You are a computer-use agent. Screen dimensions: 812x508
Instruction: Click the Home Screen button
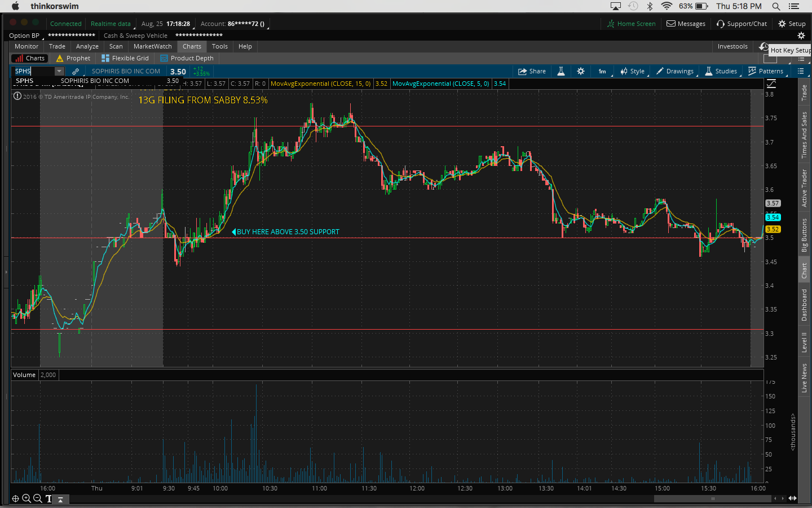tap(631, 24)
